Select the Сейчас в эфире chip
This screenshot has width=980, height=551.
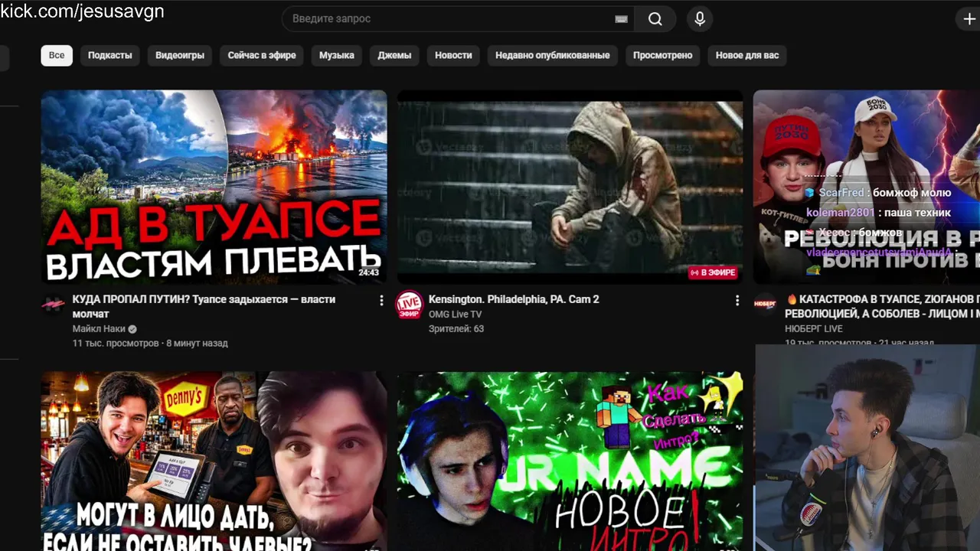[262, 55]
